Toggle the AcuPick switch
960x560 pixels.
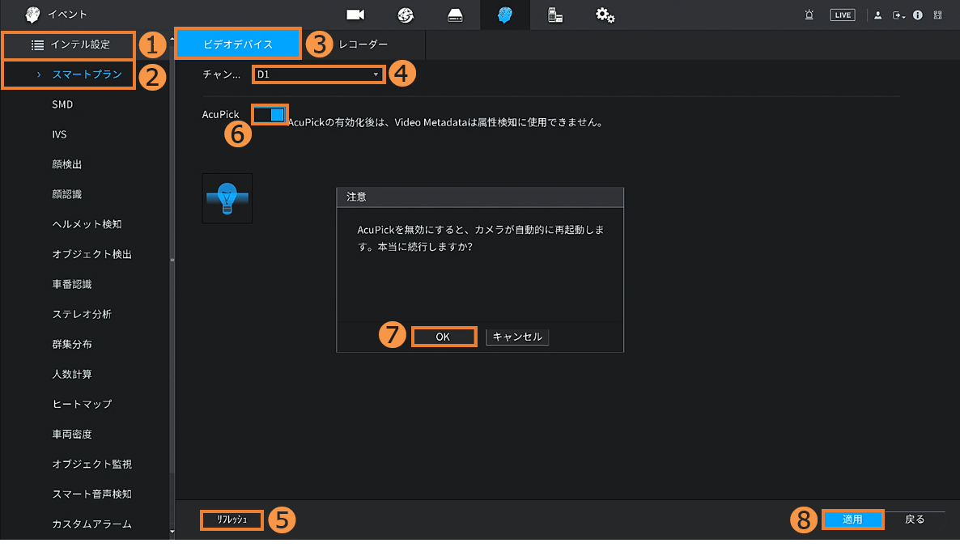(x=270, y=115)
